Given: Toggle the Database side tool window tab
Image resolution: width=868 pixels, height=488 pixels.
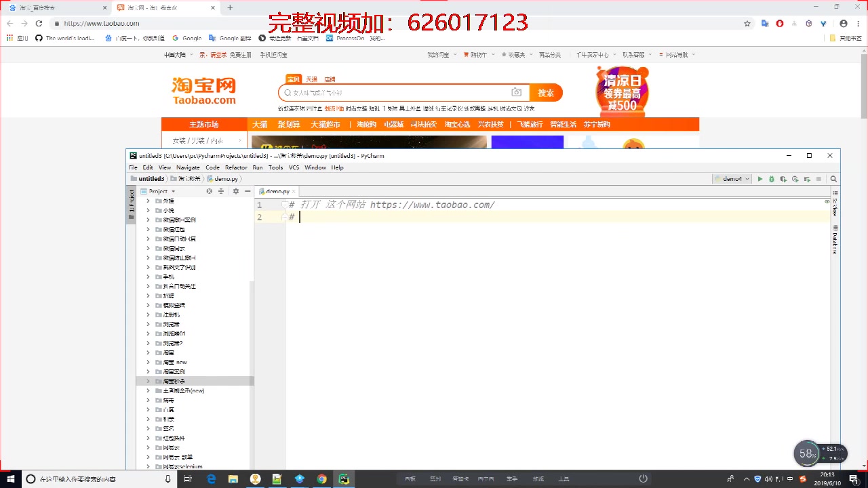Looking at the screenshot, I should 835,239.
